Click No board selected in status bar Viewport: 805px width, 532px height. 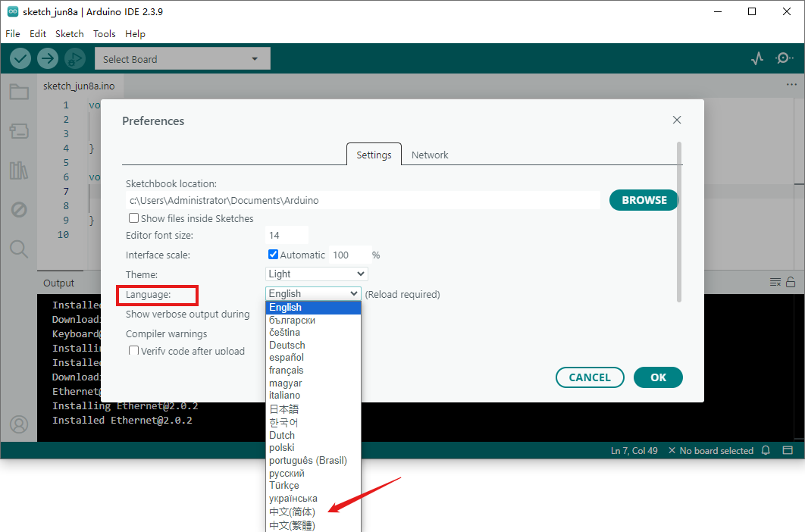coord(710,450)
